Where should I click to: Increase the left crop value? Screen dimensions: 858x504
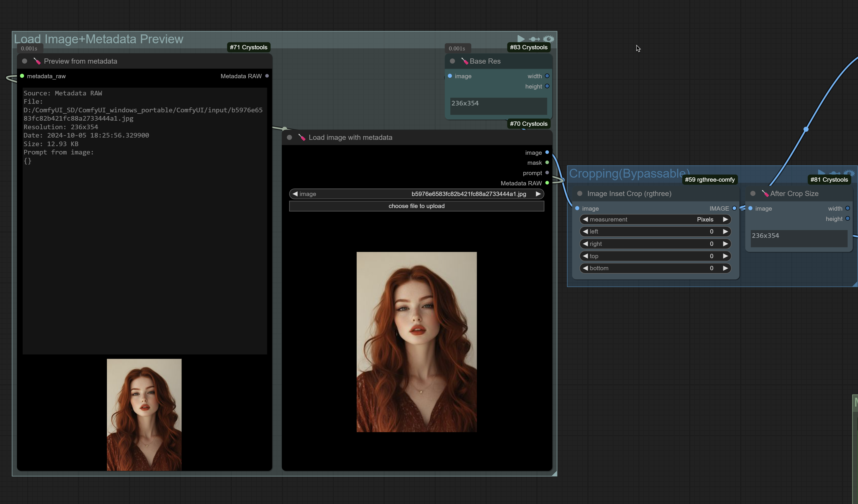726,232
